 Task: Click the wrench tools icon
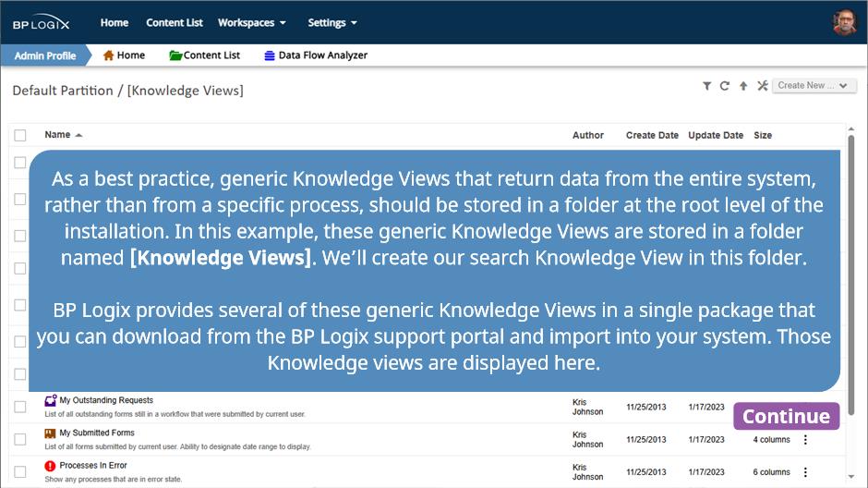pyautogui.click(x=762, y=86)
